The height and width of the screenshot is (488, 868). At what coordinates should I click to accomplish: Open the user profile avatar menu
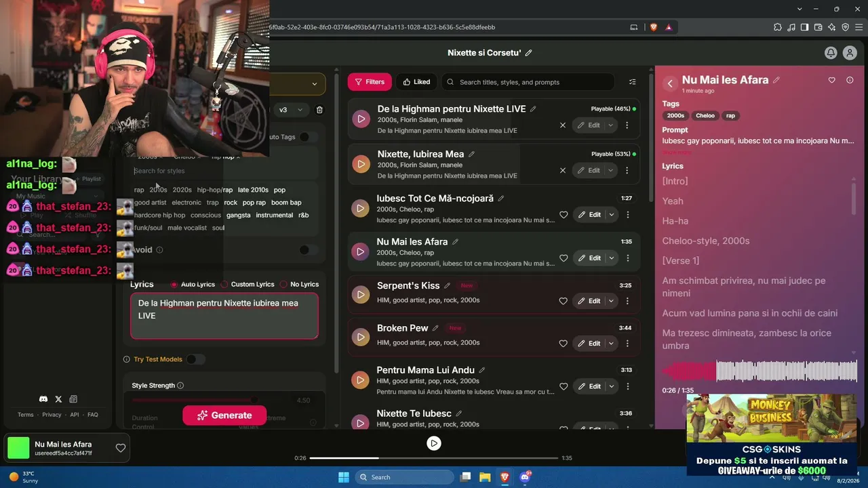point(850,53)
